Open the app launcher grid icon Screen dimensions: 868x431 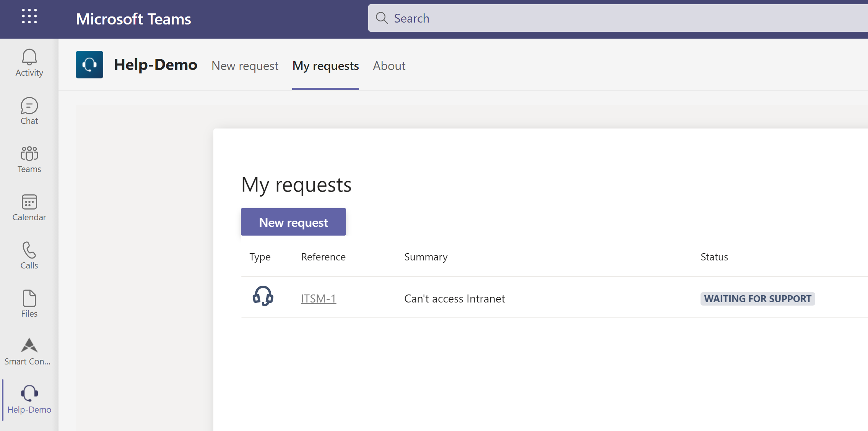point(29,16)
